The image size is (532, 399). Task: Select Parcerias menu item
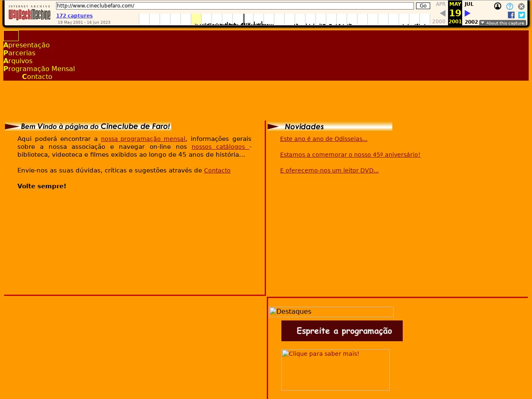pyautogui.click(x=20, y=53)
